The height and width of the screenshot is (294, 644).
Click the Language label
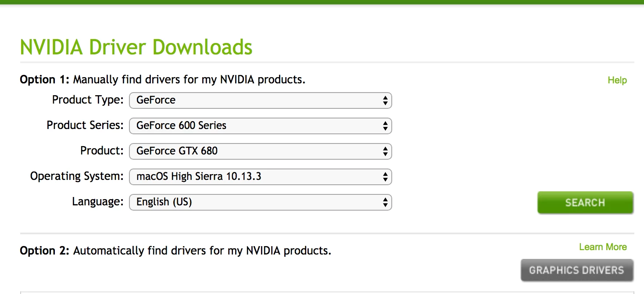pyautogui.click(x=98, y=202)
